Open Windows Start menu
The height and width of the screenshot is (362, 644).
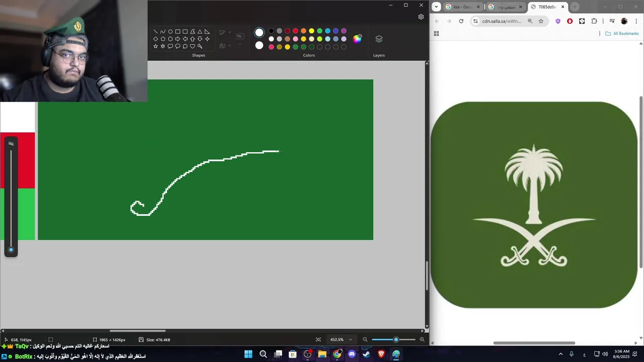pyautogui.click(x=249, y=354)
